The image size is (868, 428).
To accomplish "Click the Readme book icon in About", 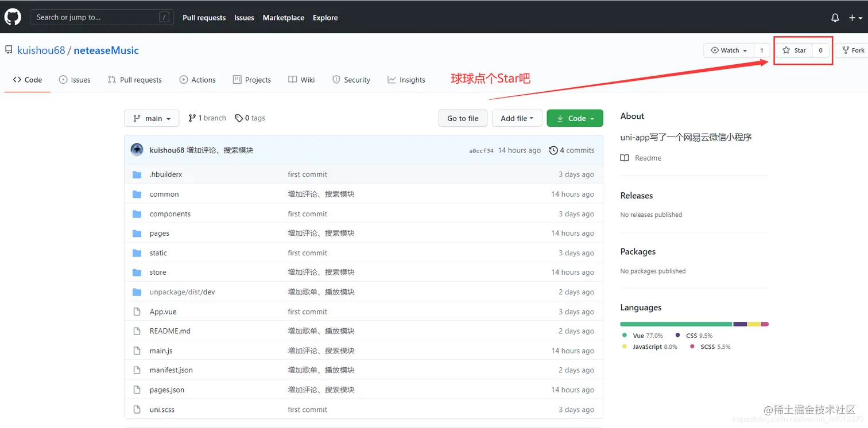I will coord(625,158).
